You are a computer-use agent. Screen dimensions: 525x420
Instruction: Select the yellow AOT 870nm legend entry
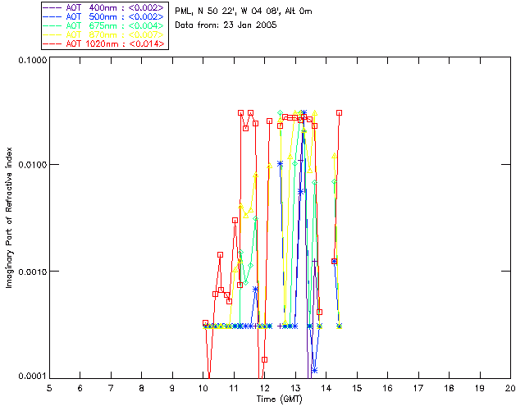pos(104,34)
